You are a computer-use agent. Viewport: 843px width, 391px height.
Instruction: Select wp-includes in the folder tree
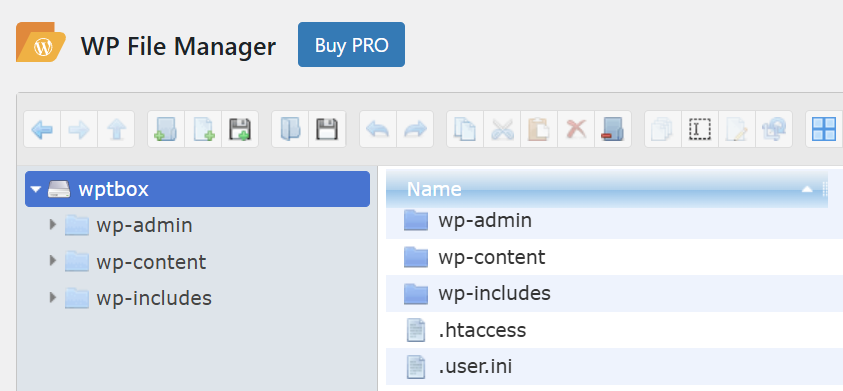point(154,298)
